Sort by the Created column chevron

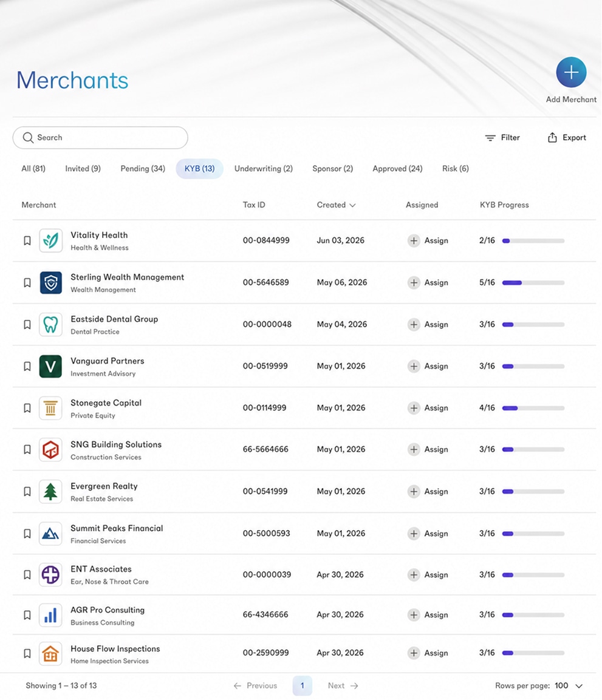pyautogui.click(x=352, y=205)
